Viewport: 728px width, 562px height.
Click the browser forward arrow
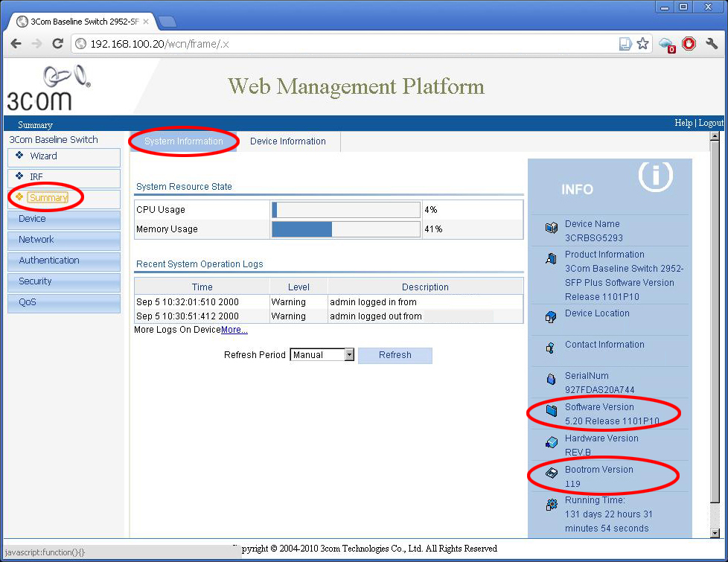coord(36,44)
